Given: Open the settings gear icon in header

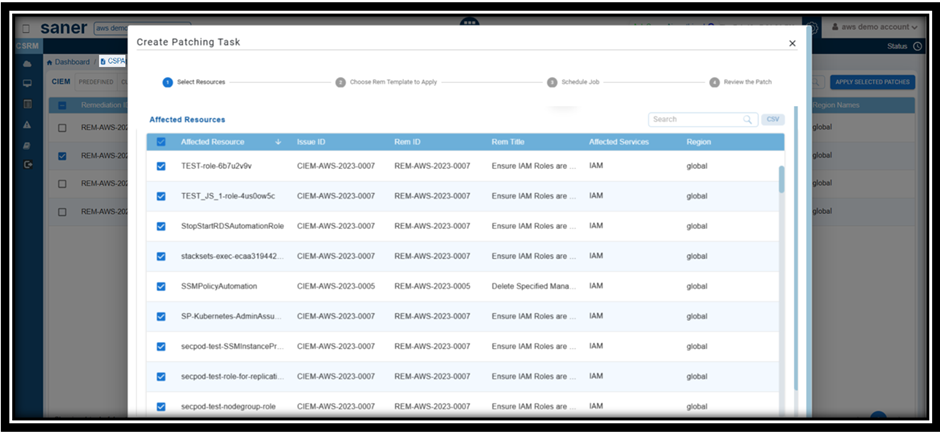Looking at the screenshot, I should click(812, 28).
